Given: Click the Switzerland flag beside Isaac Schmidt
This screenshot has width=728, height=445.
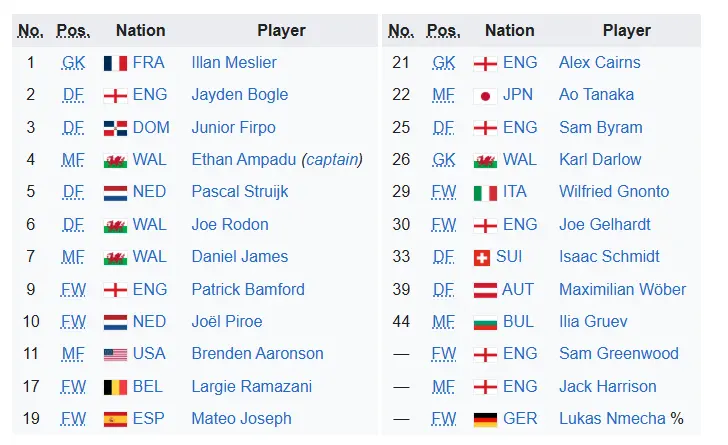Looking at the screenshot, I should point(484,258).
